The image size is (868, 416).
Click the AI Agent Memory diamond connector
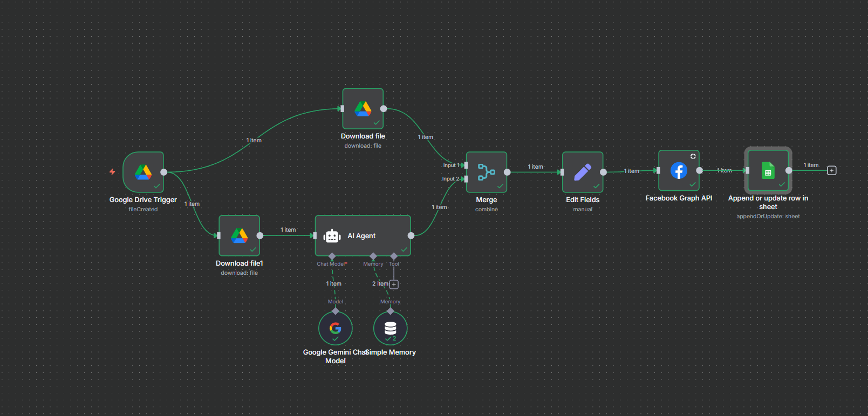(x=373, y=256)
